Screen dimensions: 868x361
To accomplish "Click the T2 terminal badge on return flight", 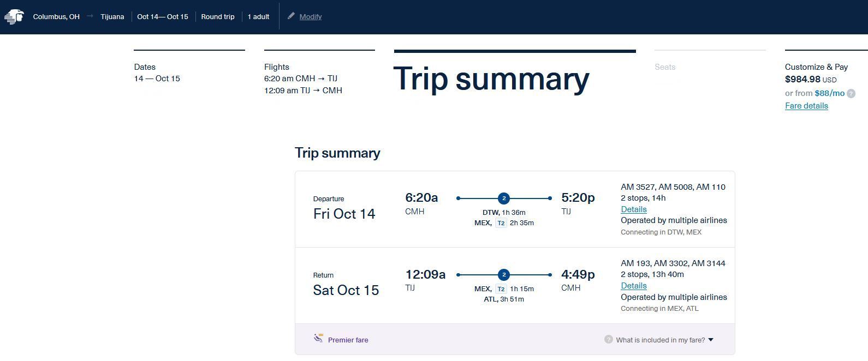I will click(501, 289).
